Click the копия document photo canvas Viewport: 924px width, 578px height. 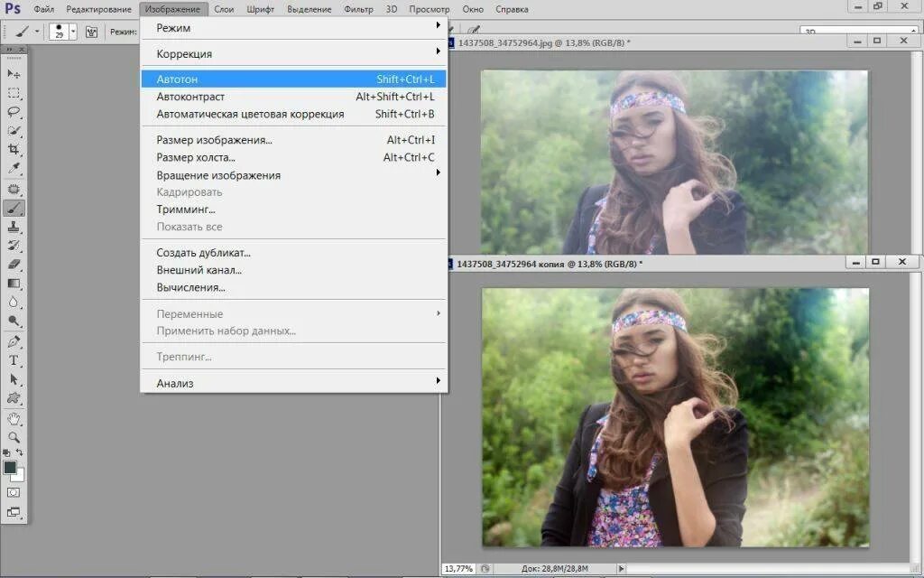pyautogui.click(x=675, y=417)
